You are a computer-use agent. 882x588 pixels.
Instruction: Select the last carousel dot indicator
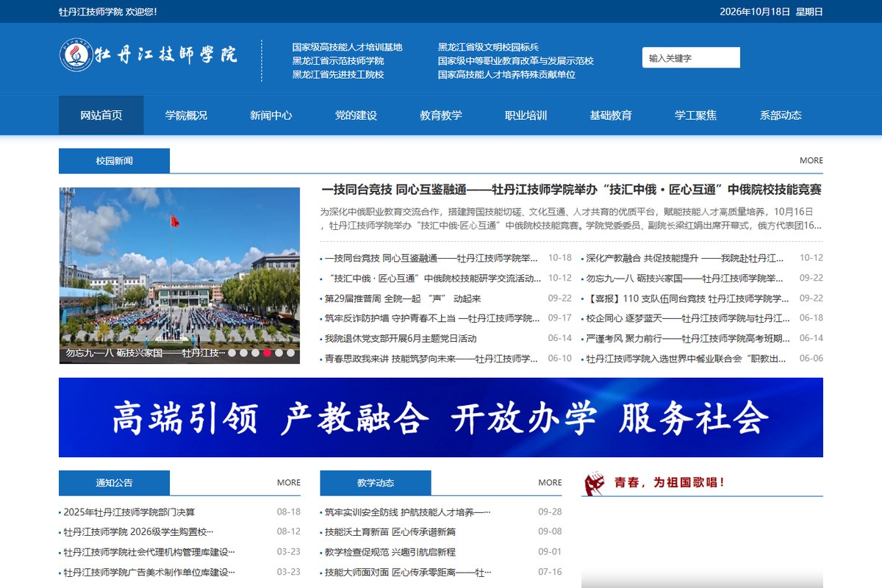pyautogui.click(x=291, y=353)
